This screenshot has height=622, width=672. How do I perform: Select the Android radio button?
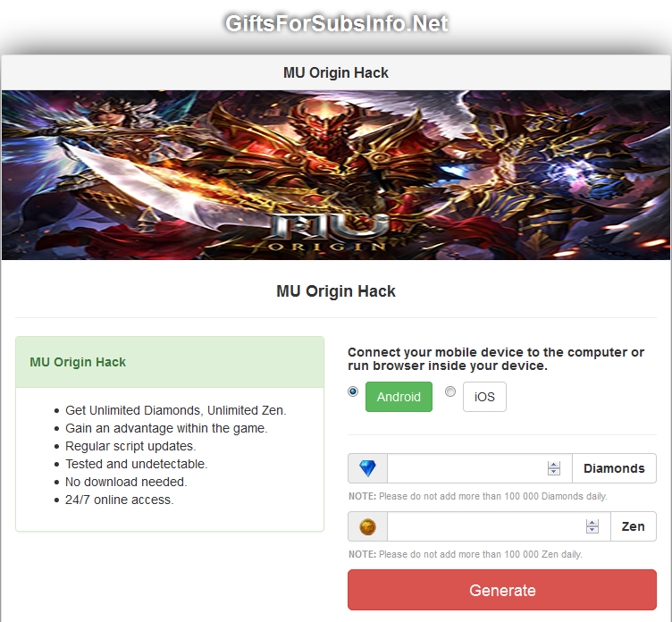(353, 391)
